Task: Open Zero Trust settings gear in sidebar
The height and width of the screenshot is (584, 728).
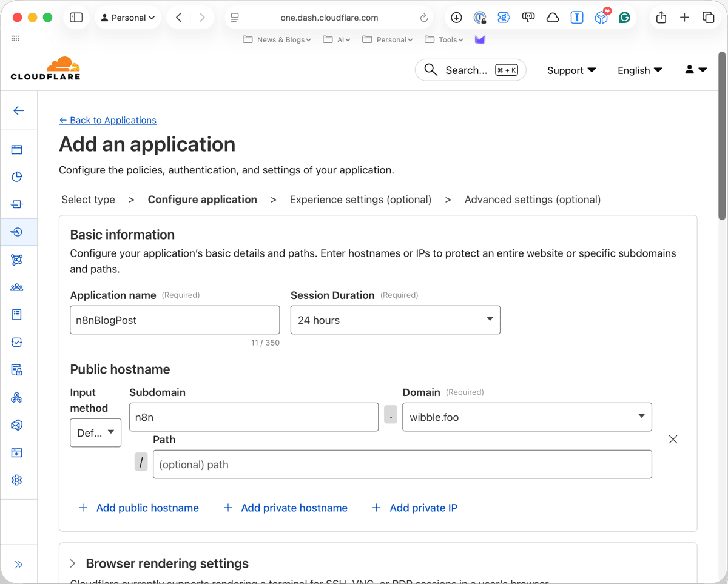Action: click(x=18, y=480)
